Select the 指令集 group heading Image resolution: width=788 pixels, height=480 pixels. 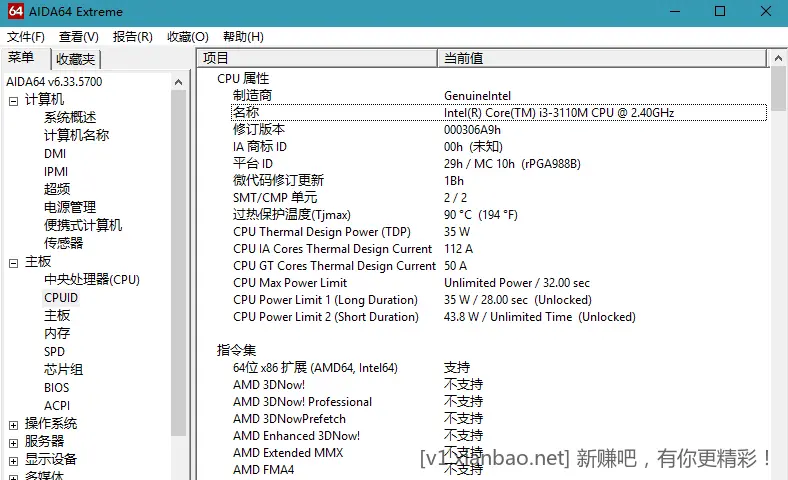pyautogui.click(x=236, y=350)
